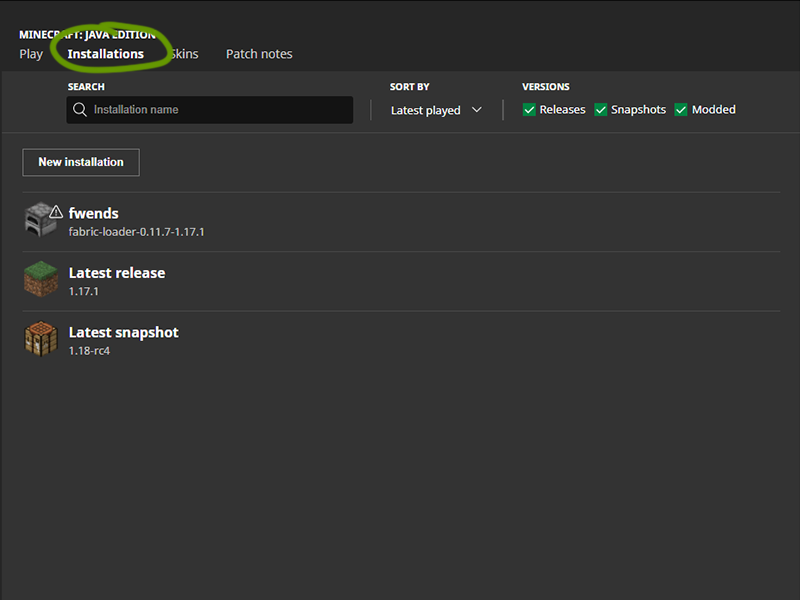The height and width of the screenshot is (600, 800).
Task: Click the chevron arrow next to Latest played
Action: pyautogui.click(x=476, y=110)
